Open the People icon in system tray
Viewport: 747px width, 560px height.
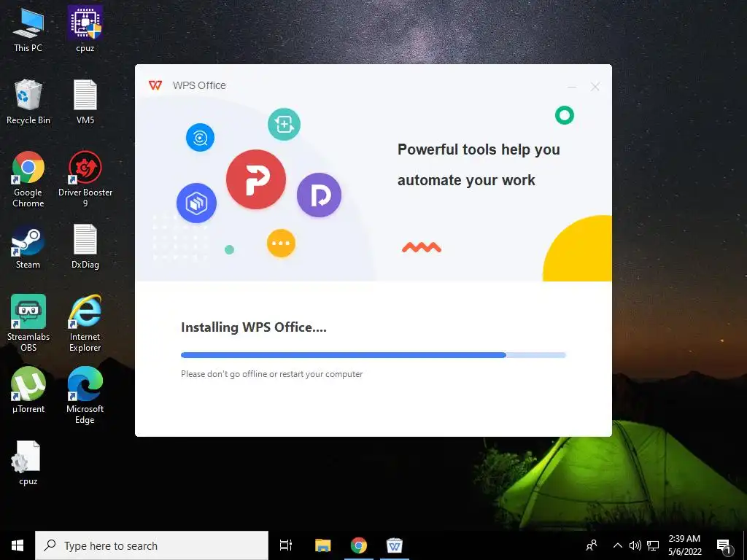tap(592, 545)
